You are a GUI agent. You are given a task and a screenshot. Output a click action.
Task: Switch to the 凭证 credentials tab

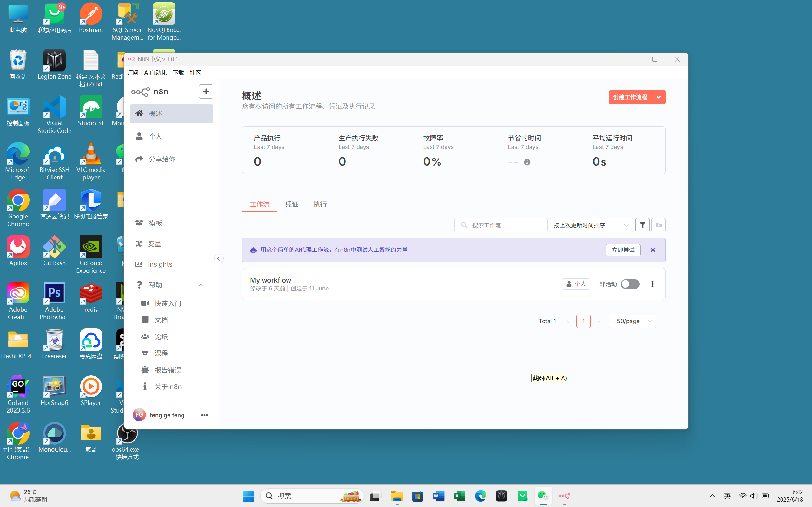(291, 204)
